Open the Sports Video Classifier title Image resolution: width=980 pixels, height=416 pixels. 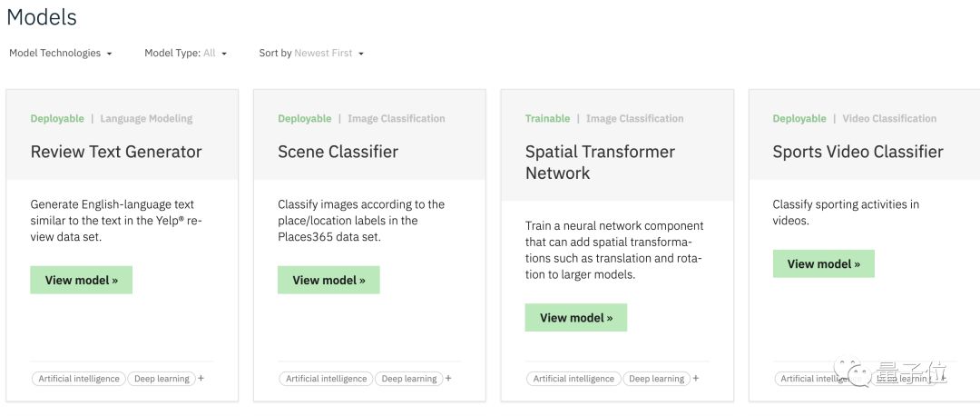click(857, 152)
